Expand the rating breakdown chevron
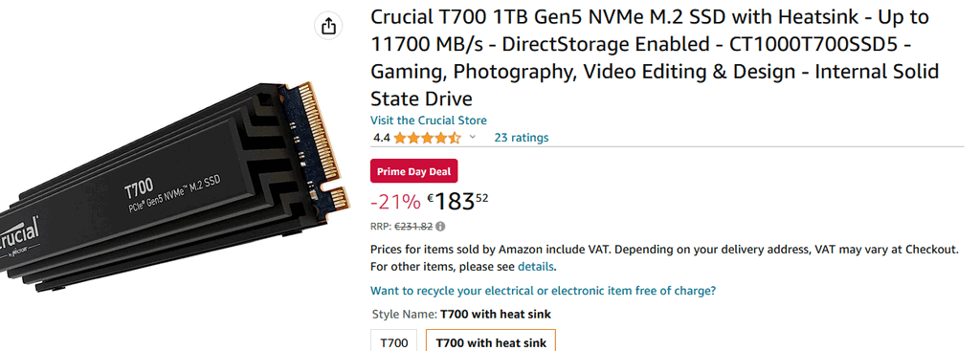The width and height of the screenshot is (980, 351). point(473,138)
